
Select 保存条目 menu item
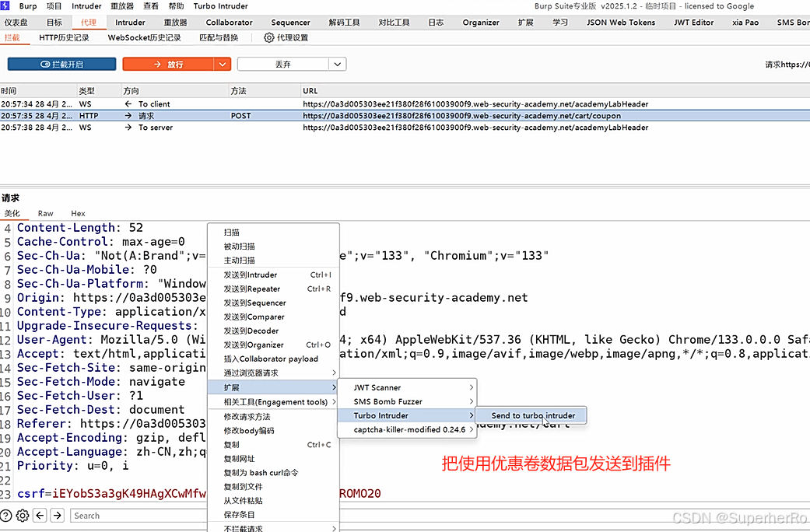[274, 514]
